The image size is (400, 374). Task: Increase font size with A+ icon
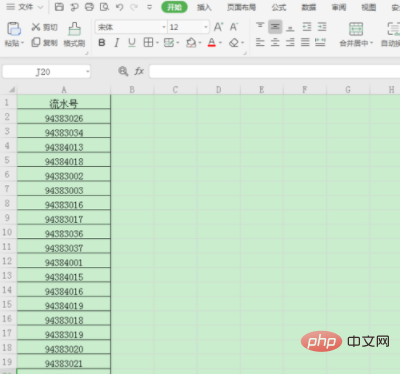coord(218,27)
